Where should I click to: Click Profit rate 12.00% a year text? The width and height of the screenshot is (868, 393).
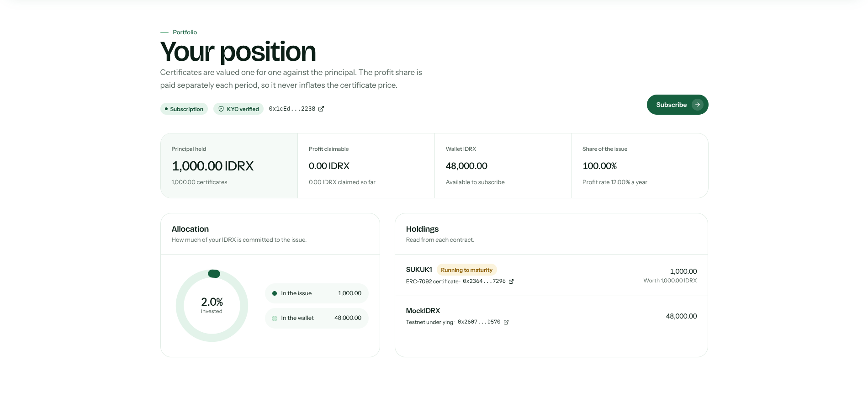click(x=614, y=182)
